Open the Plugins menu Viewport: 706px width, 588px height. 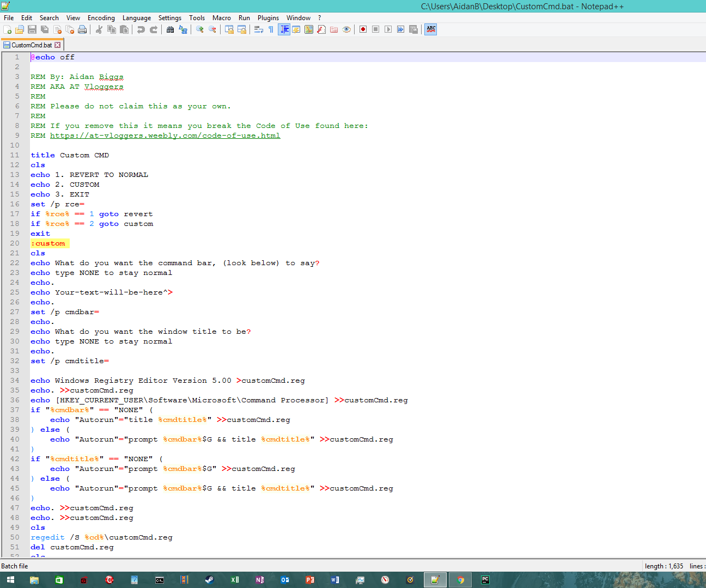(x=268, y=17)
